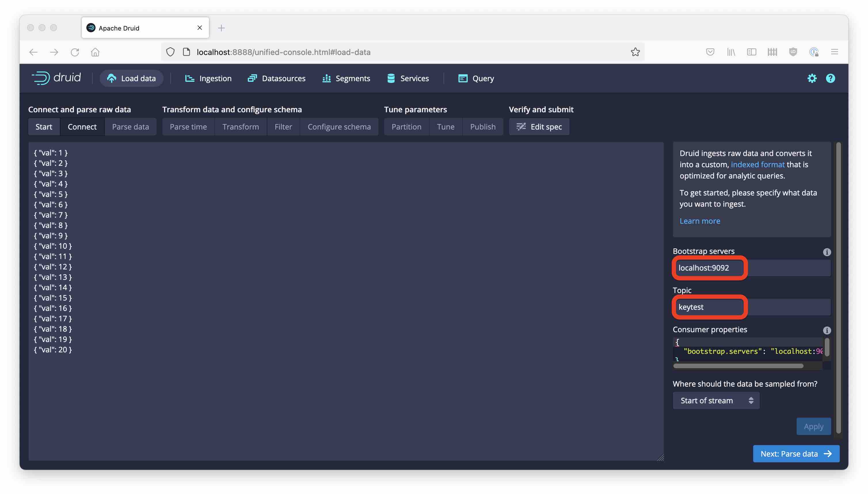Reload the browser page
The height and width of the screenshot is (494, 868).
click(75, 52)
